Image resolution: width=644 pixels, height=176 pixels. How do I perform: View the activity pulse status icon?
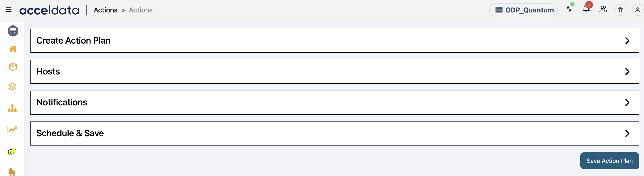(x=569, y=9)
